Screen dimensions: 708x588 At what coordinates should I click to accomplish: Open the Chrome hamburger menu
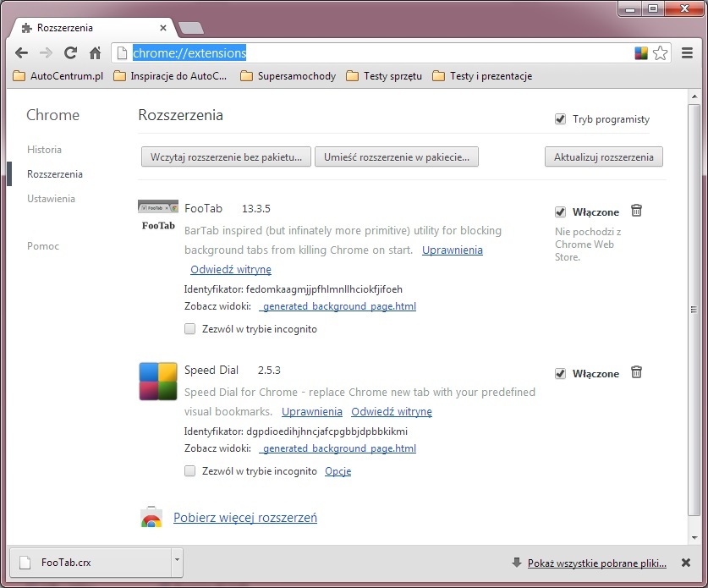click(x=687, y=53)
